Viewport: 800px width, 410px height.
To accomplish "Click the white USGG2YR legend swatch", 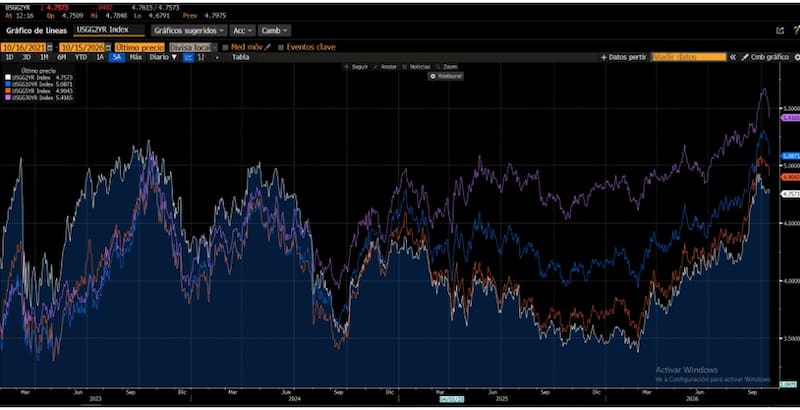I will click(x=8, y=78).
